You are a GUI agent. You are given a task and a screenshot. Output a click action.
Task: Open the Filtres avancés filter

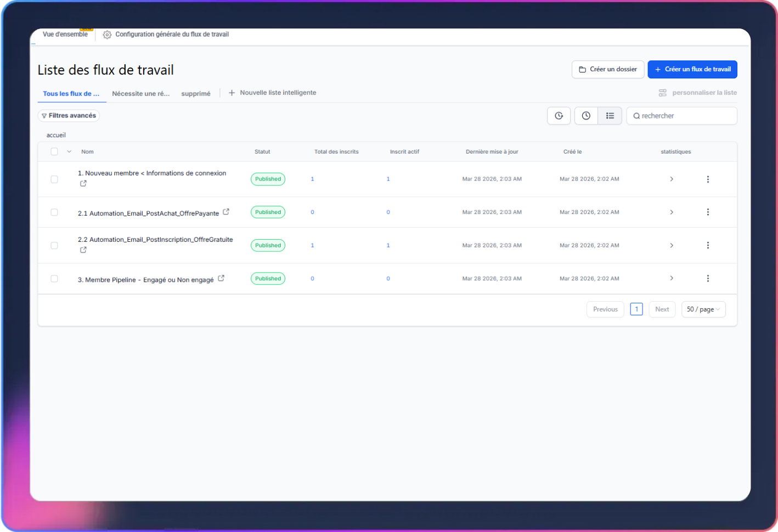[x=69, y=116]
